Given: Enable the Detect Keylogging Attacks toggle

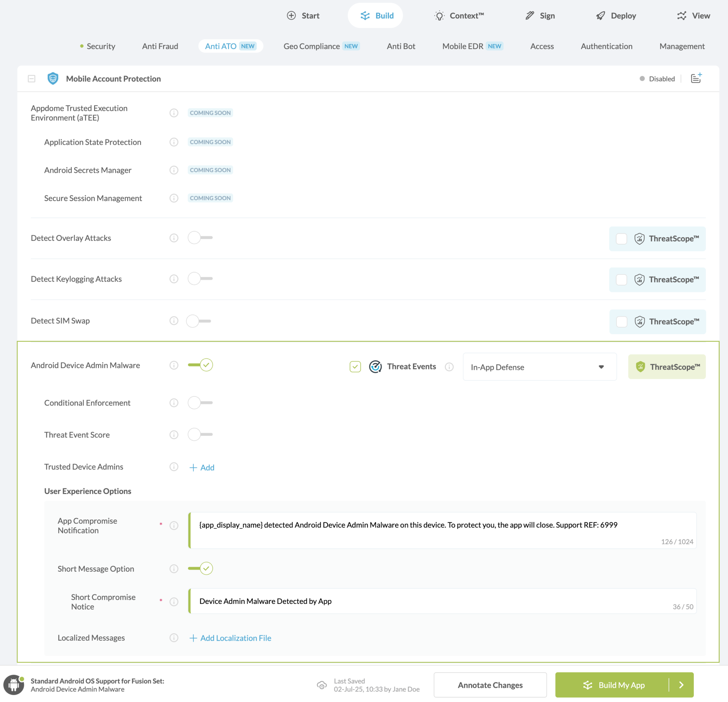Looking at the screenshot, I should 200,279.
